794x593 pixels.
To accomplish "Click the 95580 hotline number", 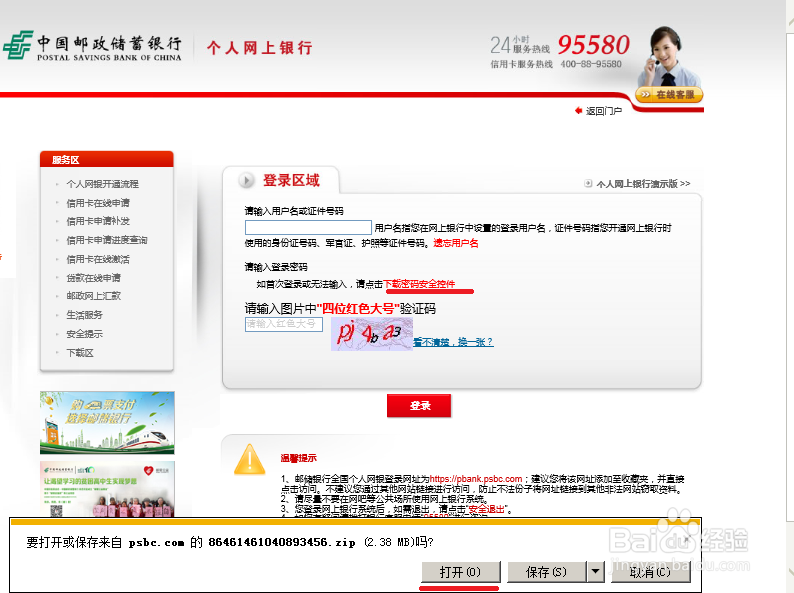I will click(x=593, y=45).
